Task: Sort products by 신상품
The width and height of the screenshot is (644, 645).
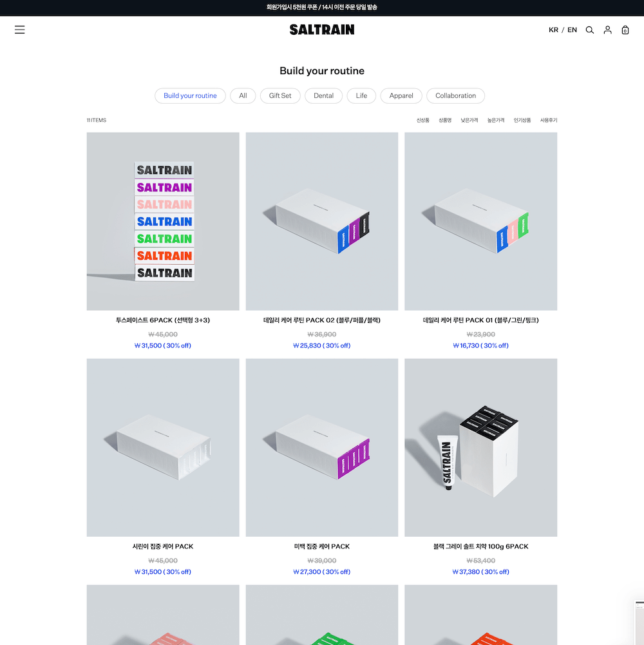Action: [422, 120]
